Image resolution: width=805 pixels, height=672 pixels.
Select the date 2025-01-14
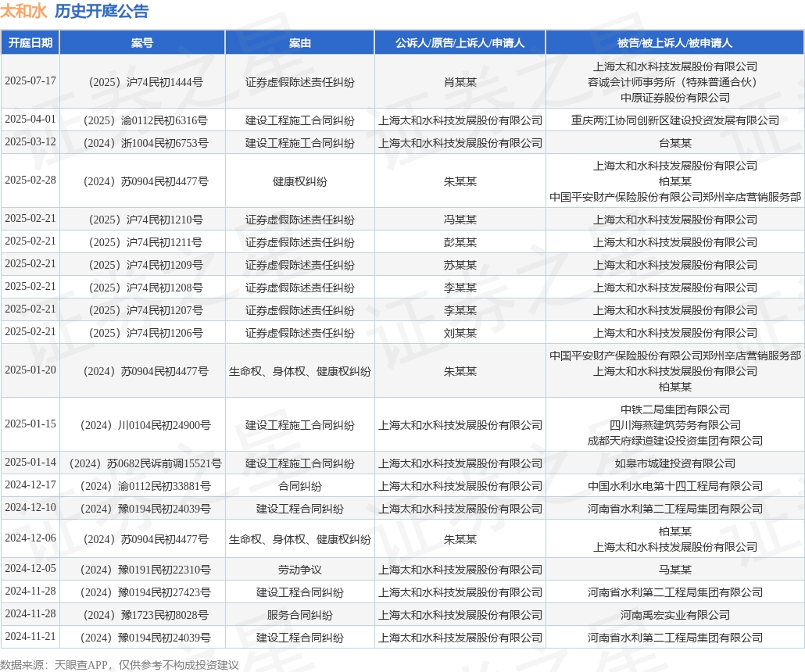pyautogui.click(x=30, y=462)
